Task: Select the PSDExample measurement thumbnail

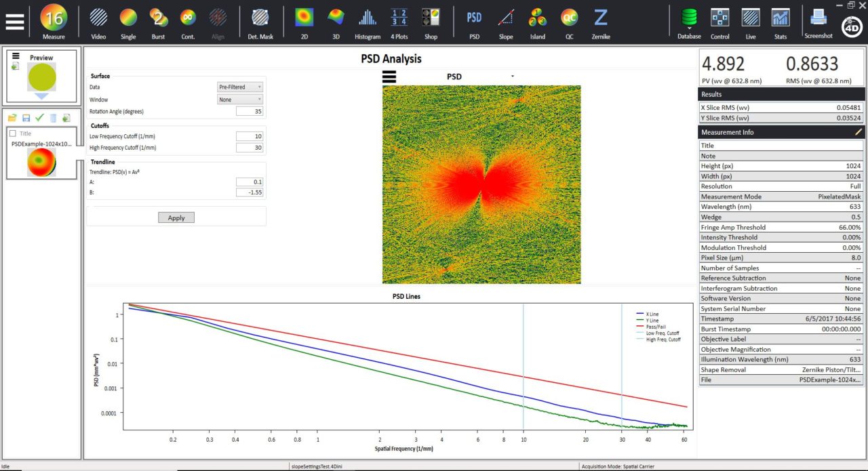Action: click(x=42, y=163)
